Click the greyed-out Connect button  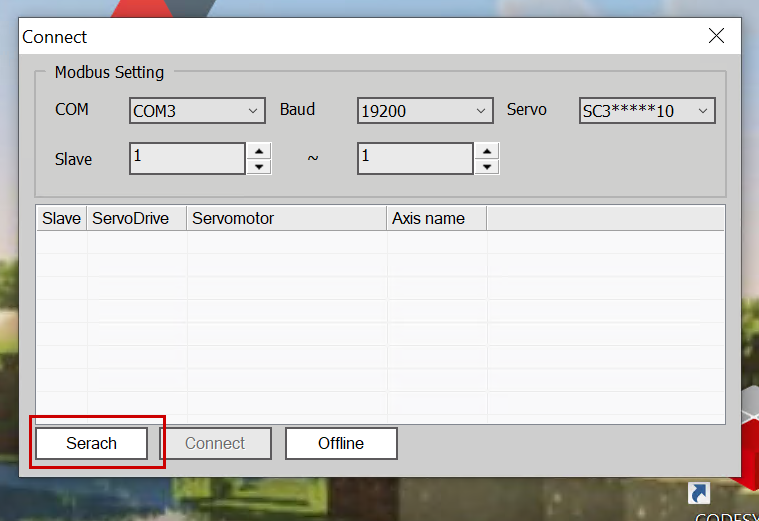point(215,443)
